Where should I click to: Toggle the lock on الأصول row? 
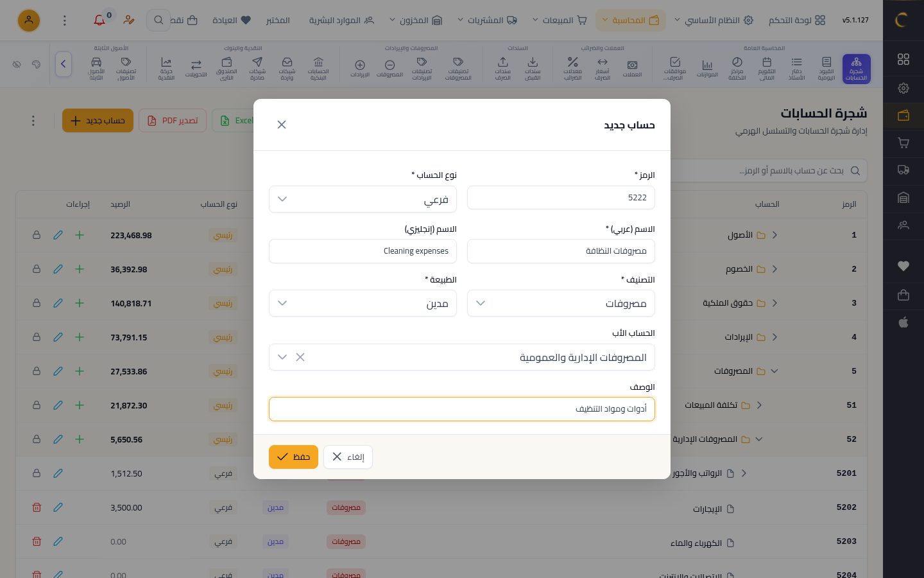(x=37, y=235)
